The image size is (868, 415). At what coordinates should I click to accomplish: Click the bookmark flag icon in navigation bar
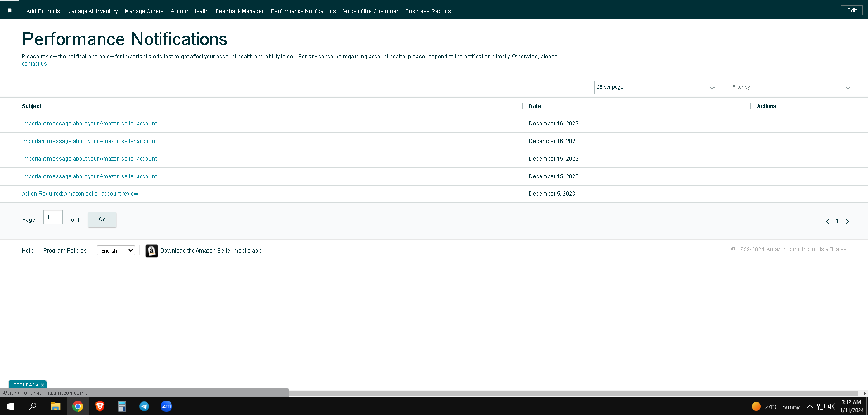pyautogui.click(x=10, y=10)
